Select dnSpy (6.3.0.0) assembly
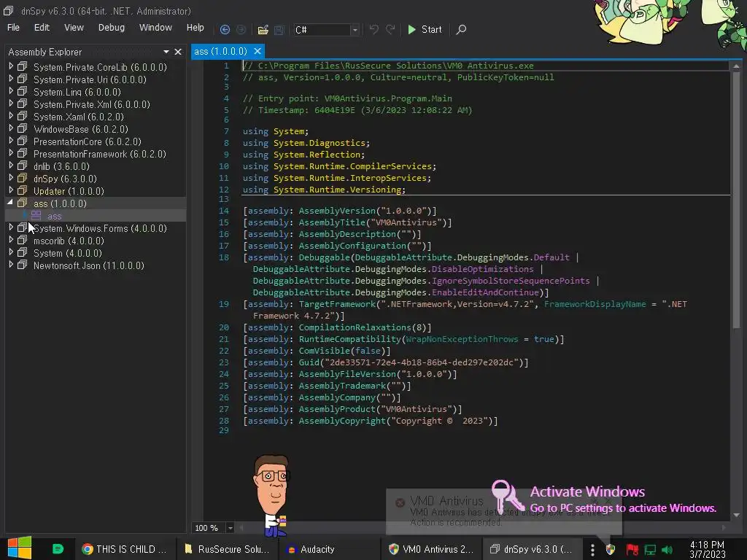The height and width of the screenshot is (560, 747). 65,179
